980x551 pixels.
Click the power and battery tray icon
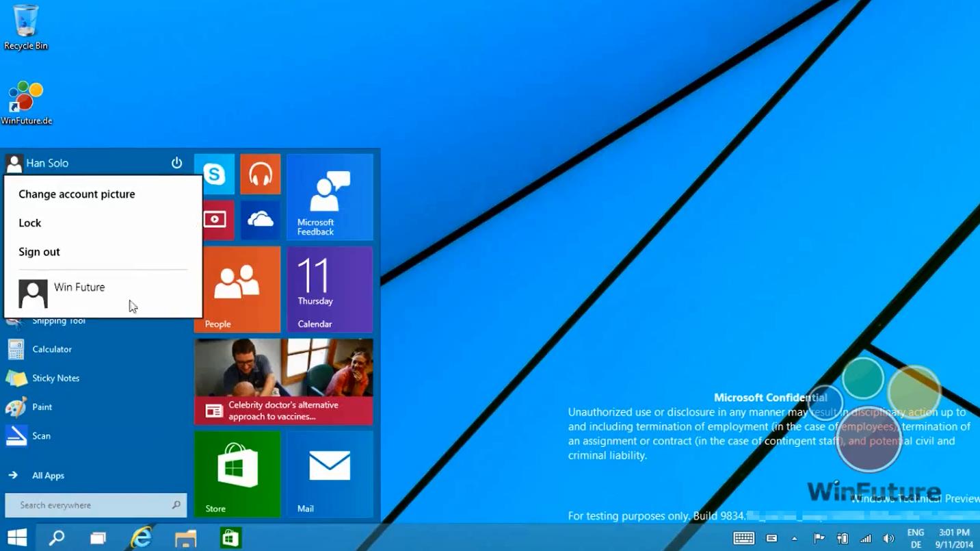(843, 538)
